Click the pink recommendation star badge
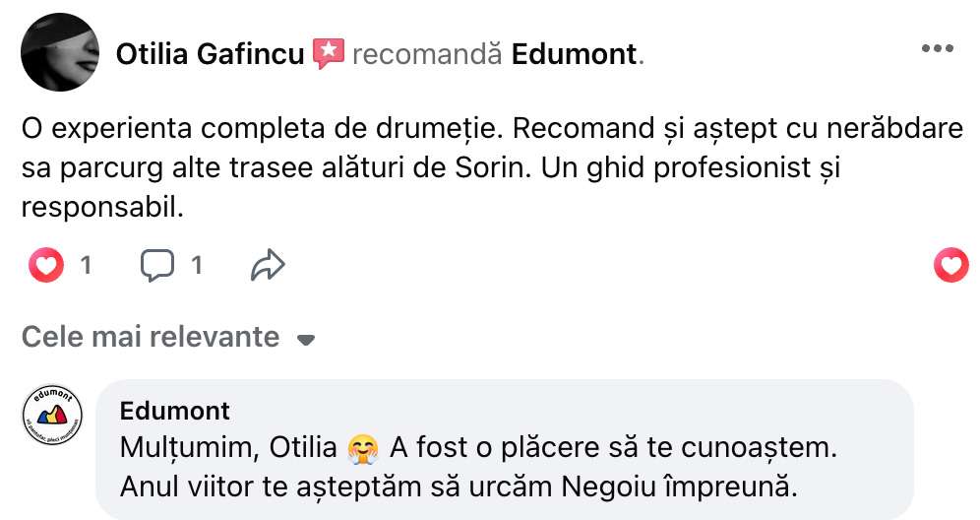Image resolution: width=980 pixels, height=520 pixels. (328, 53)
